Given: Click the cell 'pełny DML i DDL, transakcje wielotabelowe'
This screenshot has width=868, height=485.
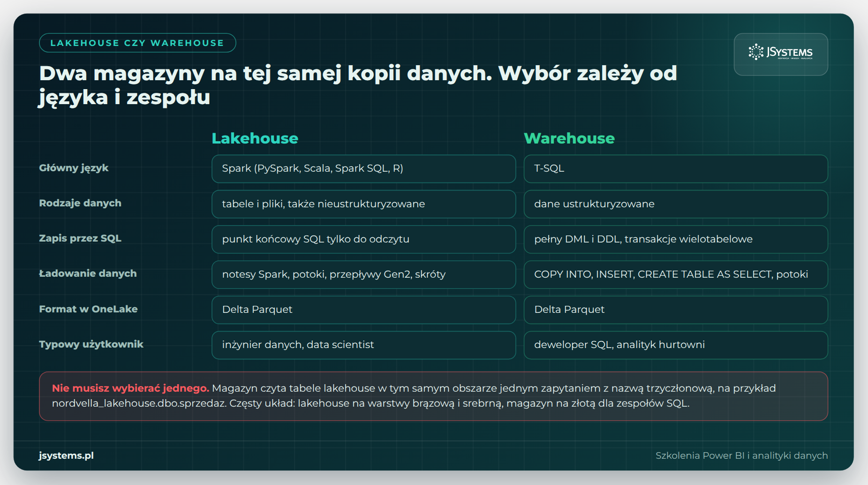Looking at the screenshot, I should click(676, 239).
